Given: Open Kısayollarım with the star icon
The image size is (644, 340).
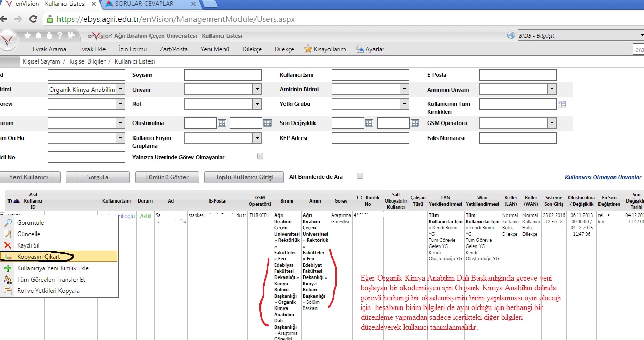Looking at the screenshot, I should point(325,49).
